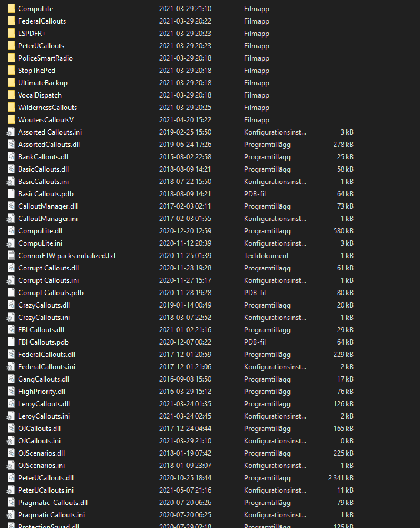This screenshot has height=528, width=420.
Task: Click the BankCallouts.dll file icon
Action: (11, 157)
